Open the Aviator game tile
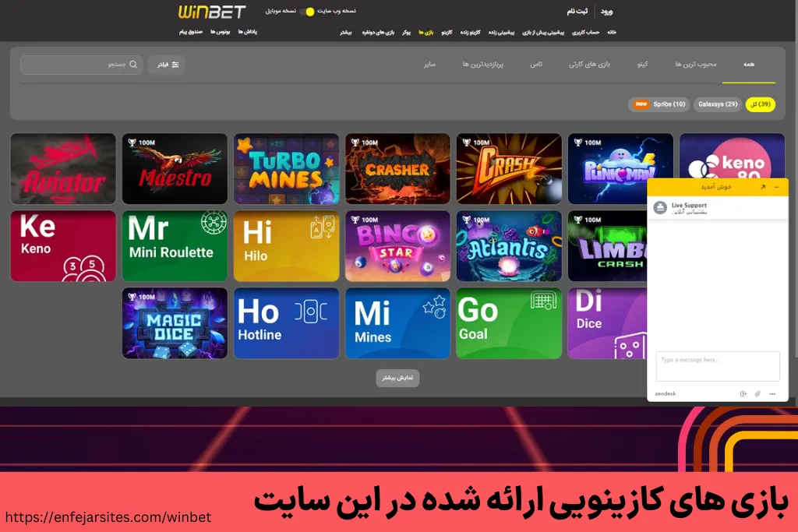Viewport: 798px width, 532px height. (x=63, y=169)
